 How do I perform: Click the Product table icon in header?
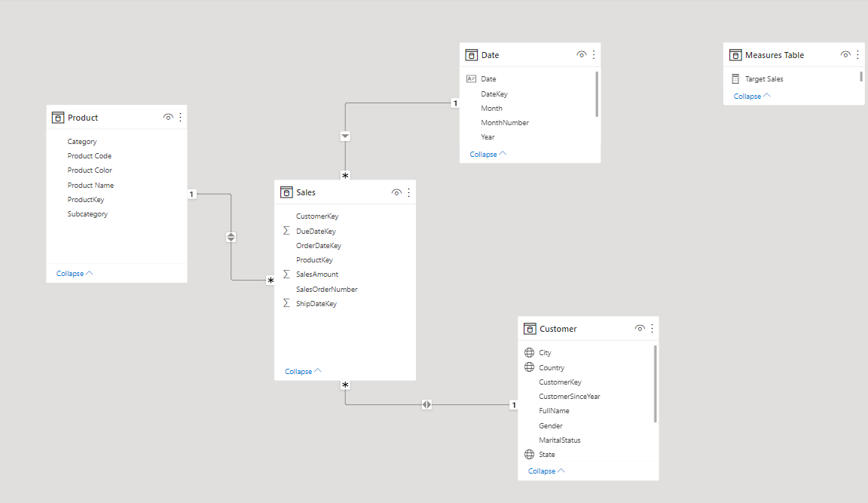tap(58, 118)
